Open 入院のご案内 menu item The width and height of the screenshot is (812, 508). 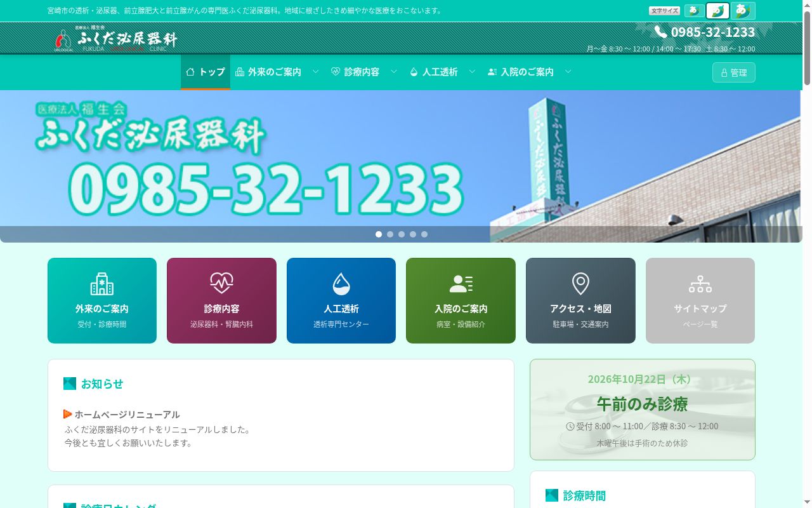click(521, 72)
